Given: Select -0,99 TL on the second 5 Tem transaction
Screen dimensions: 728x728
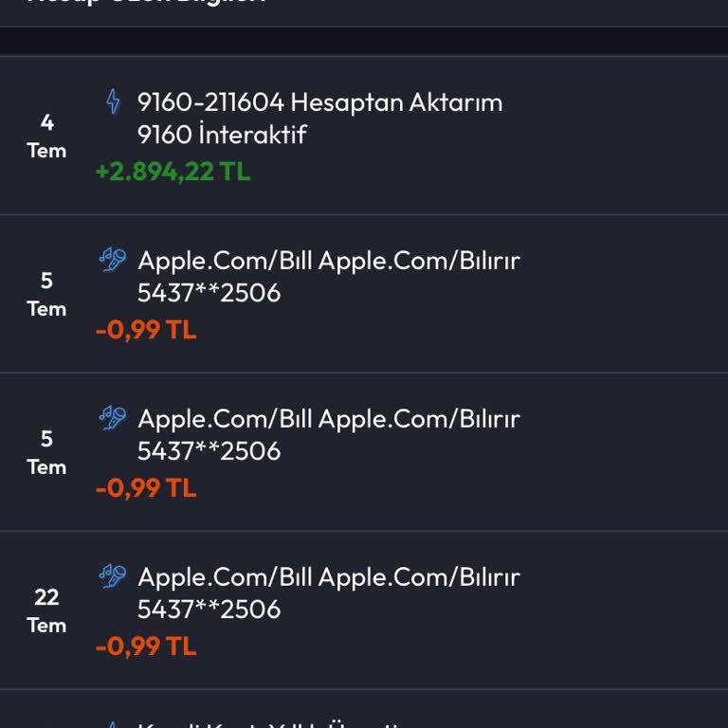Looking at the screenshot, I should [146, 488].
